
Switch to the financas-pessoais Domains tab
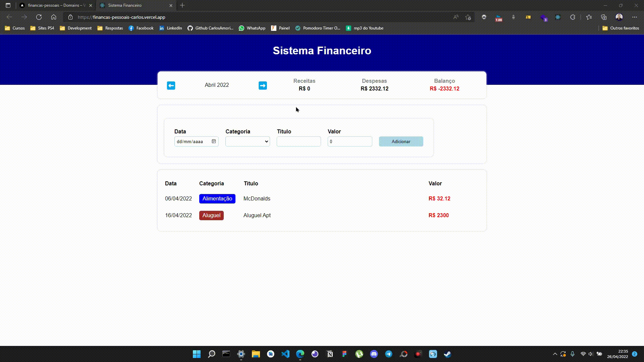point(55,5)
